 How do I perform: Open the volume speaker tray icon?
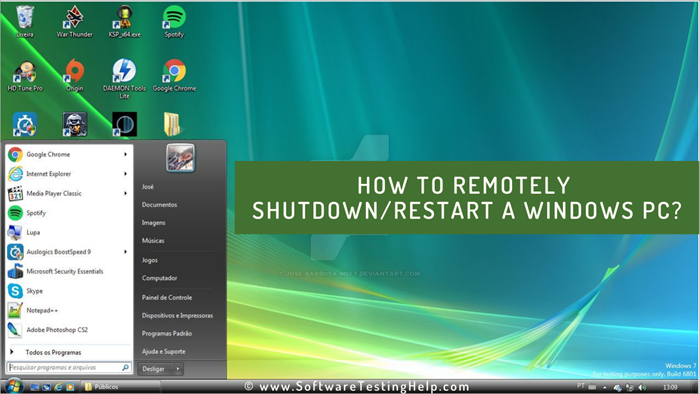[642, 387]
